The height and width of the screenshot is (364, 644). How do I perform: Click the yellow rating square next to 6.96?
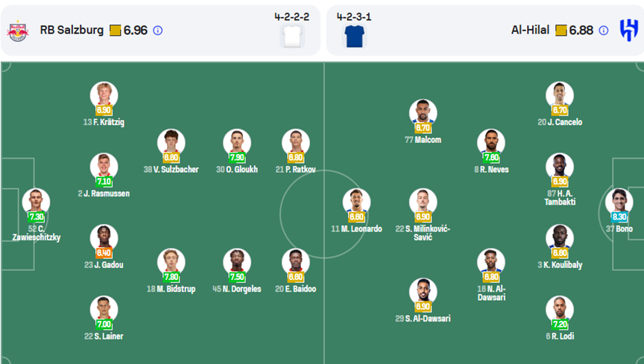pos(115,31)
